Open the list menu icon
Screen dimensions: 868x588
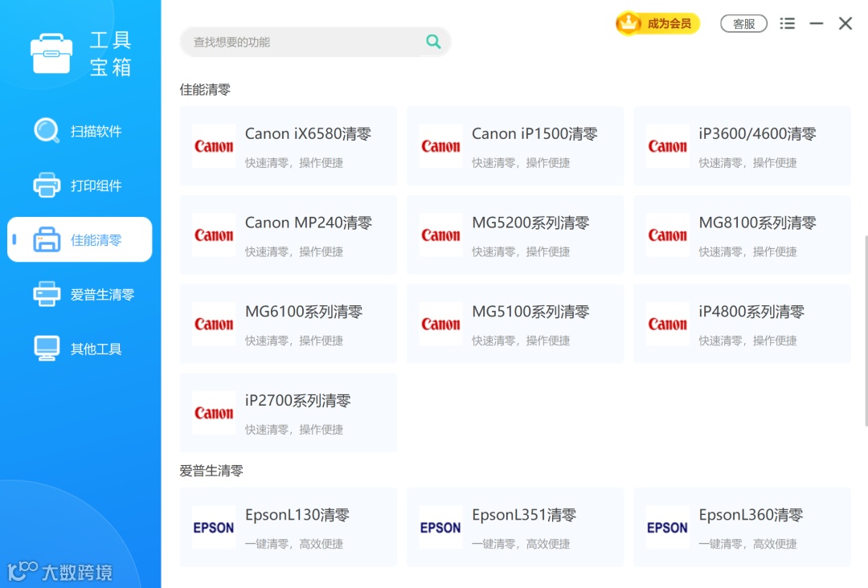pyautogui.click(x=787, y=24)
